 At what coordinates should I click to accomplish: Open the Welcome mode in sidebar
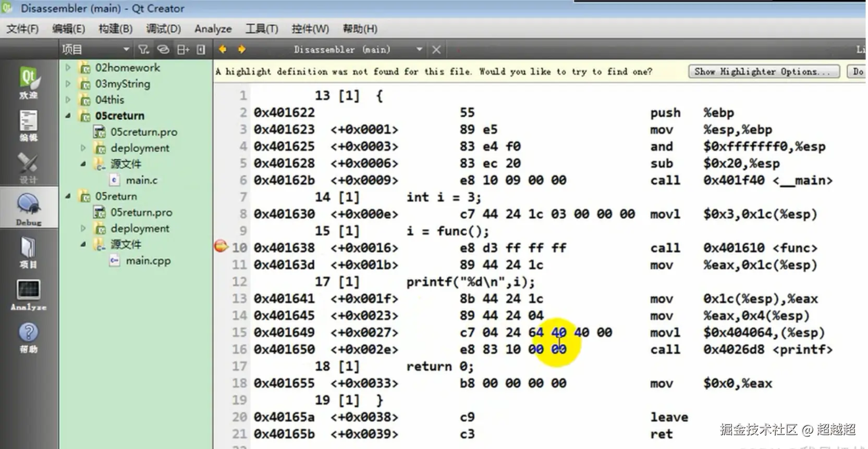[x=28, y=82]
